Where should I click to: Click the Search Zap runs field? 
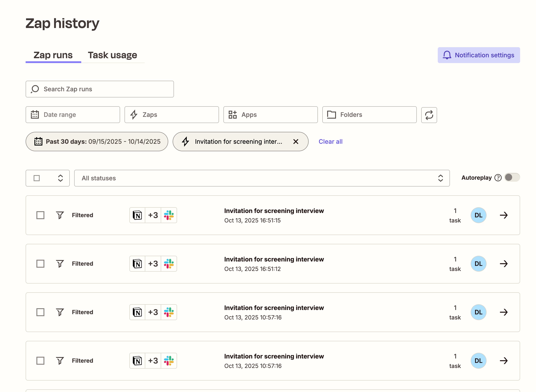(100, 89)
